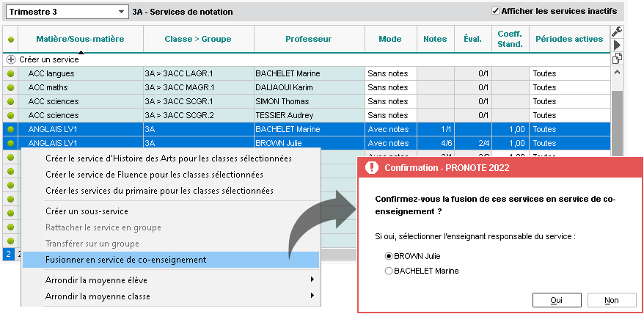This screenshot has height=314, width=644.
Task: Click the Coeff. Stand. column header
Action: [x=511, y=40]
